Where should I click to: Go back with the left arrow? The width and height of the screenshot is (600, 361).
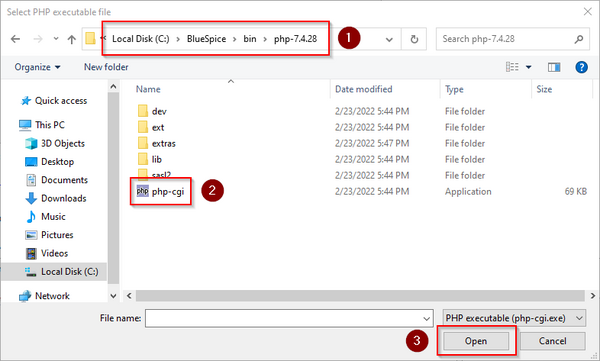click(15, 39)
